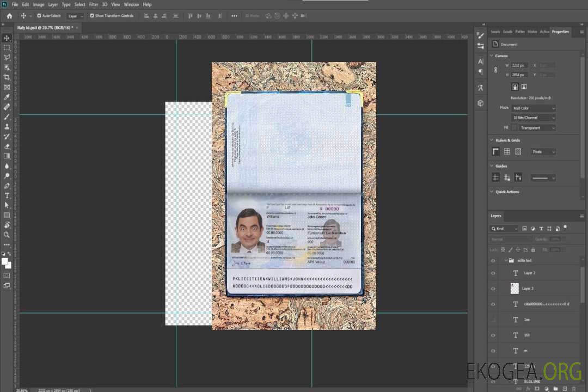Viewport: 588px width, 392px height.
Task: Collapse the Canvas section in Properties
Action: pos(492,56)
